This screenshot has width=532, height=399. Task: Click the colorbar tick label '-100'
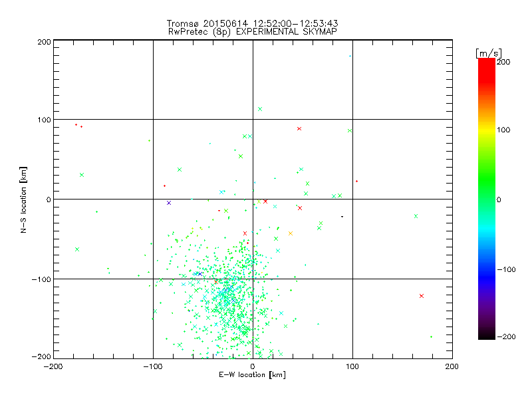(506, 270)
